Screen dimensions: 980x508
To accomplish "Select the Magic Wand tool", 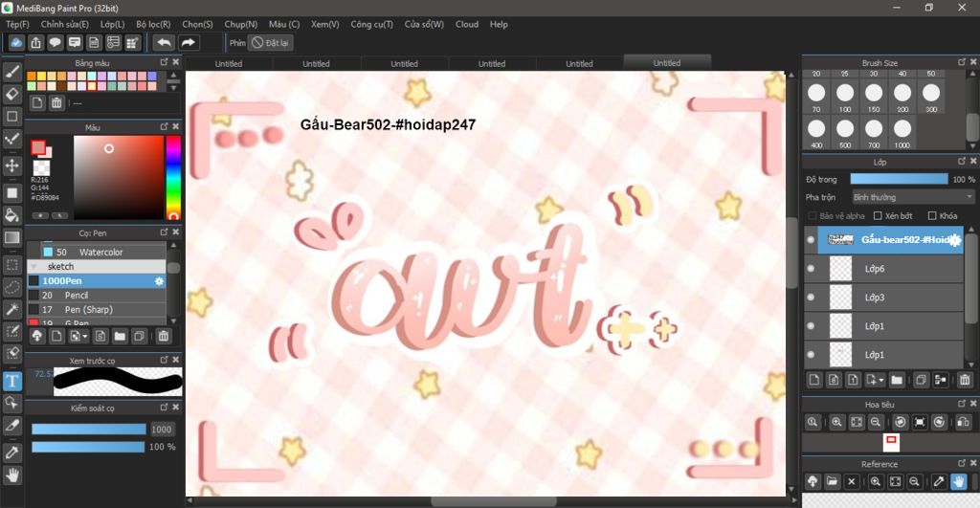I will pyautogui.click(x=11, y=309).
